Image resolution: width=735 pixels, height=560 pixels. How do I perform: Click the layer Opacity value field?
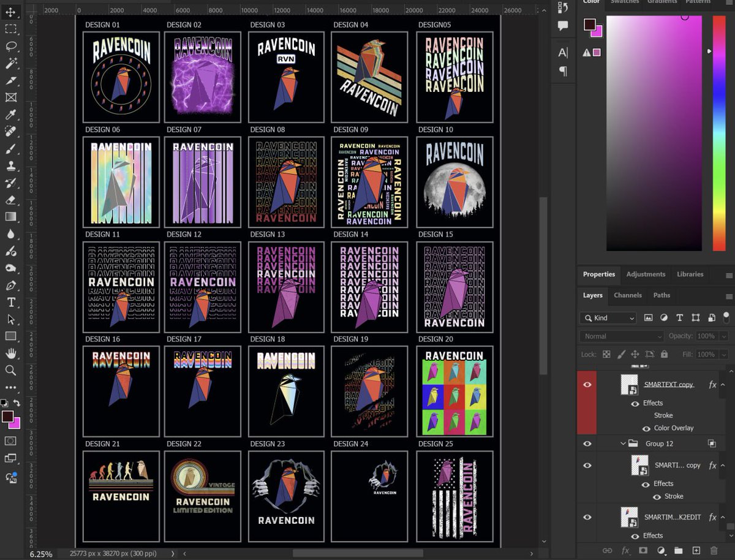coord(706,336)
